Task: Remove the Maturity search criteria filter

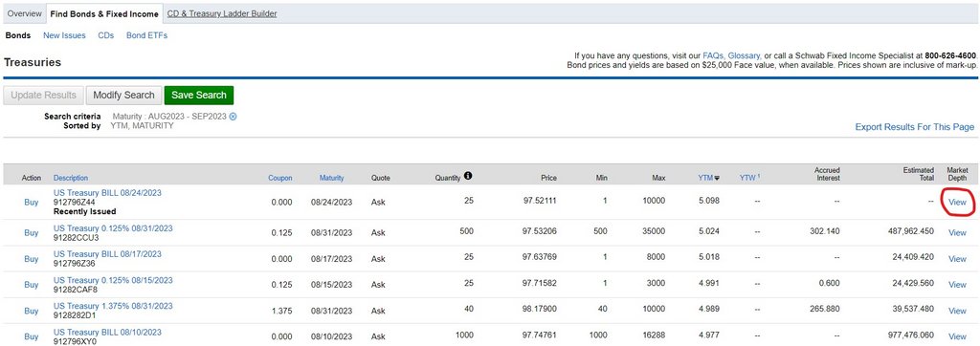Action: point(234,117)
